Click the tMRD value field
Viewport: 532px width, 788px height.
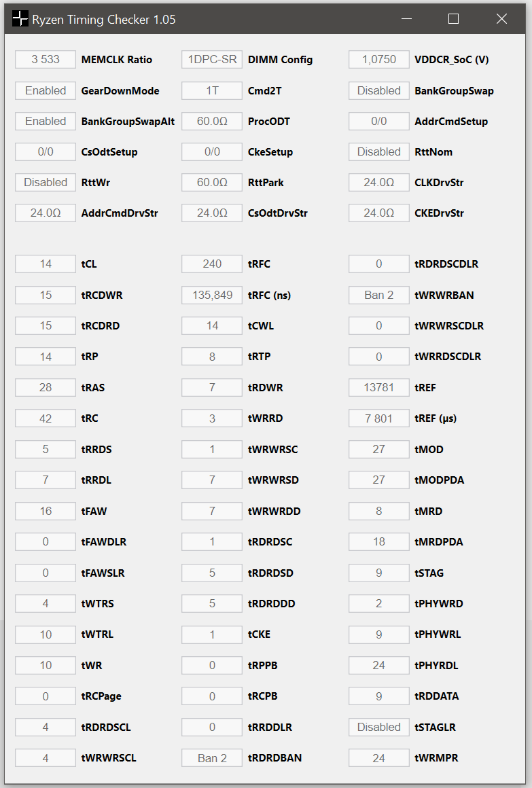[x=379, y=511]
